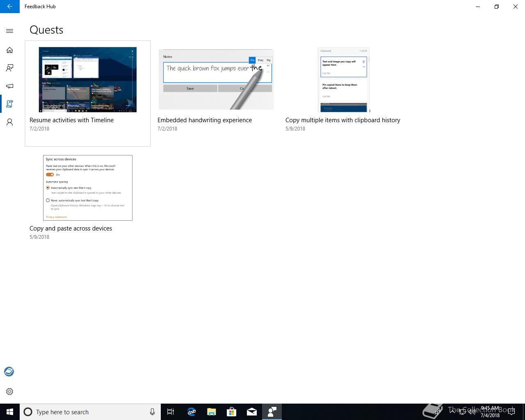Open the Windows Start menu
This screenshot has width=525, height=420.
pos(10,412)
